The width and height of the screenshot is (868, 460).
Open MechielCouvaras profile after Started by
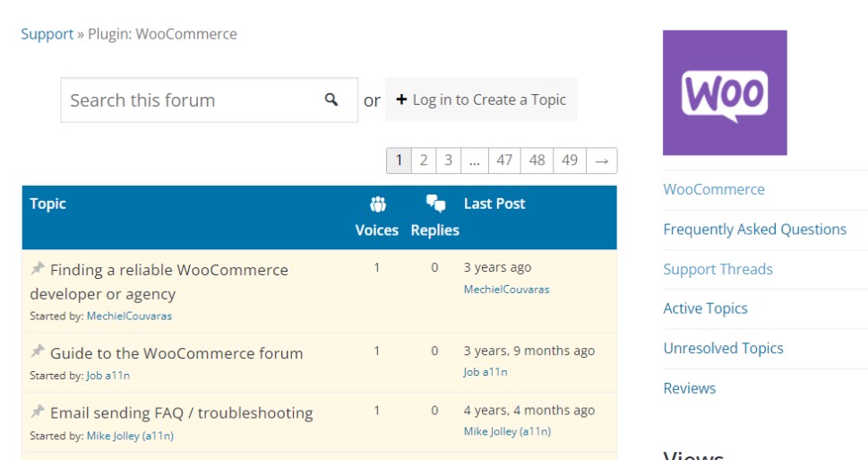click(x=129, y=316)
